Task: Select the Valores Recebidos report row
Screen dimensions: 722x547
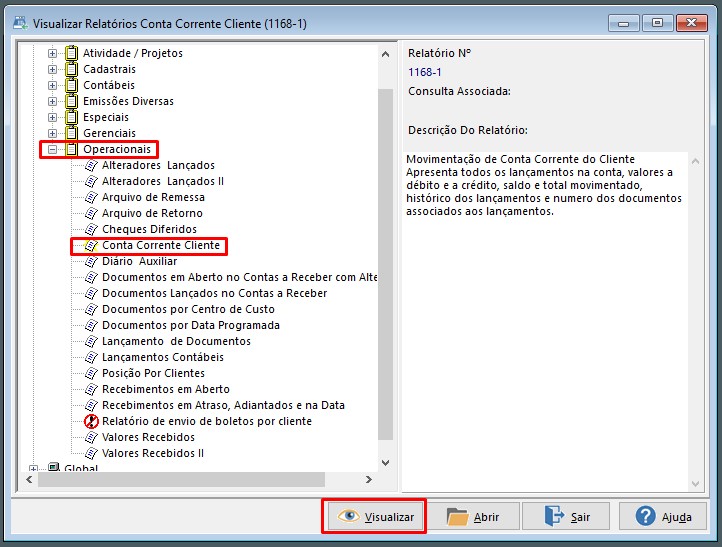Action: [x=148, y=437]
